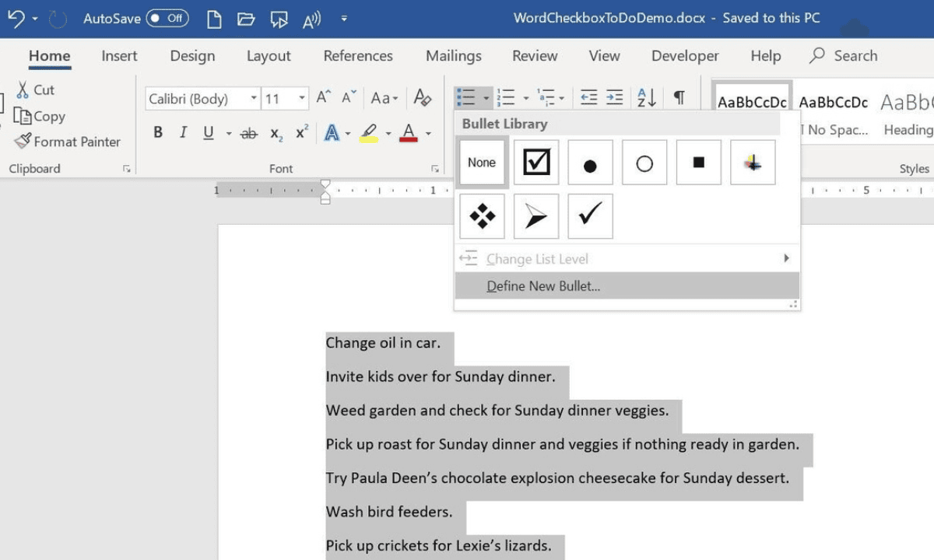934x560 pixels.
Task: Apply superscript formatting
Action: [x=300, y=132]
